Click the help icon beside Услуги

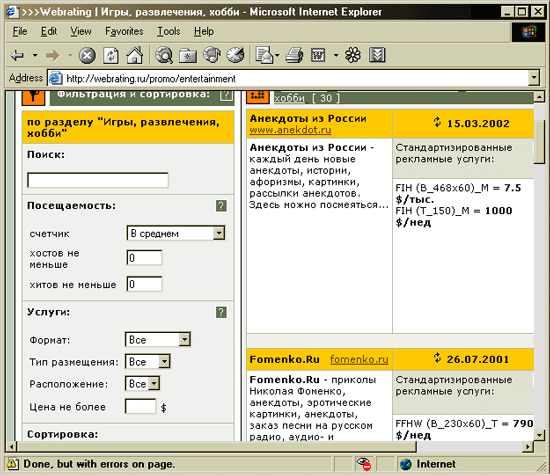click(x=221, y=312)
